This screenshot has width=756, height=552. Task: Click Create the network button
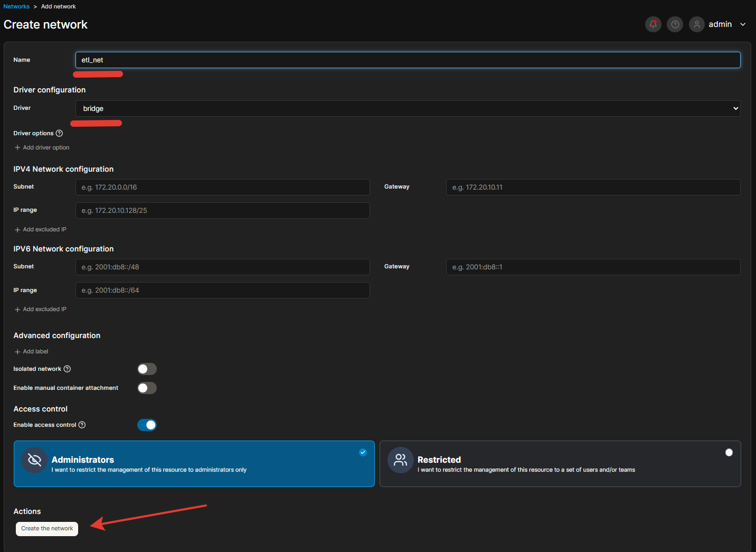tap(47, 528)
